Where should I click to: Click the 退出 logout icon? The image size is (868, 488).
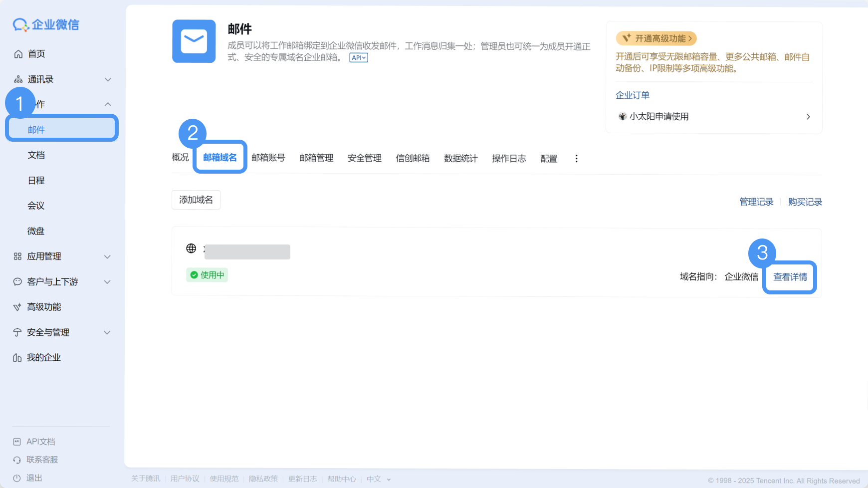pos(17,478)
